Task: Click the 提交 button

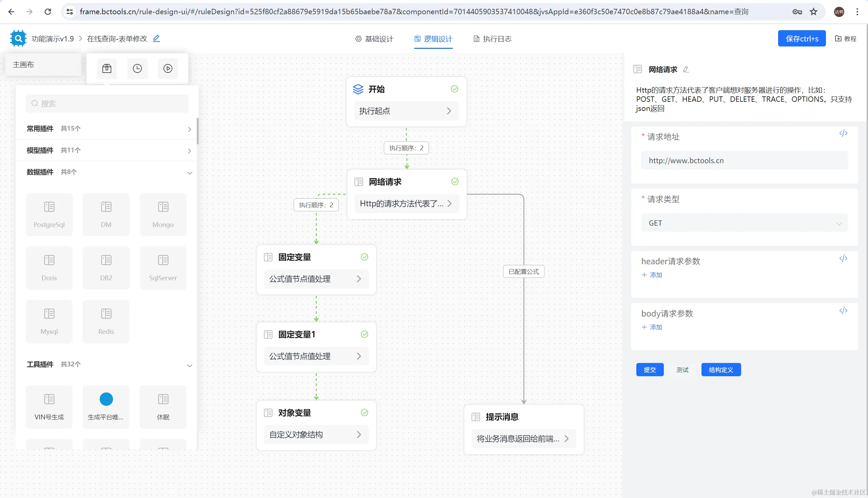Action: pos(650,370)
